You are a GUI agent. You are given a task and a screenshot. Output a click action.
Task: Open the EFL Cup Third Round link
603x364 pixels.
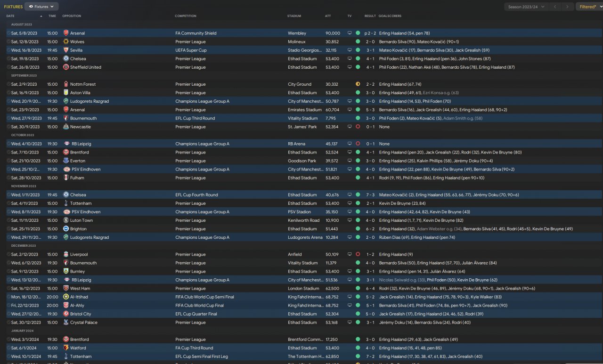195,119
